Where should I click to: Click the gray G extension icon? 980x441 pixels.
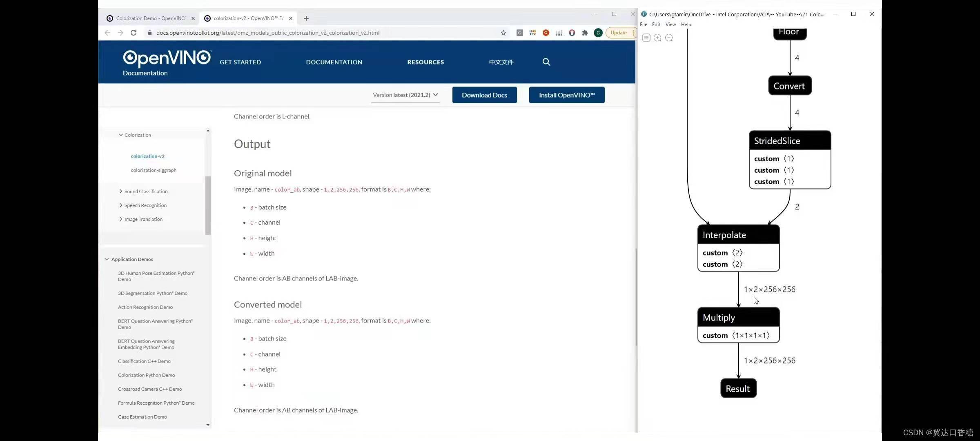(520, 33)
